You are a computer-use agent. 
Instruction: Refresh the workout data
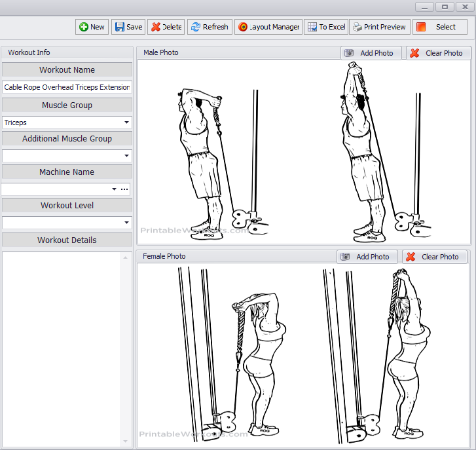(210, 27)
